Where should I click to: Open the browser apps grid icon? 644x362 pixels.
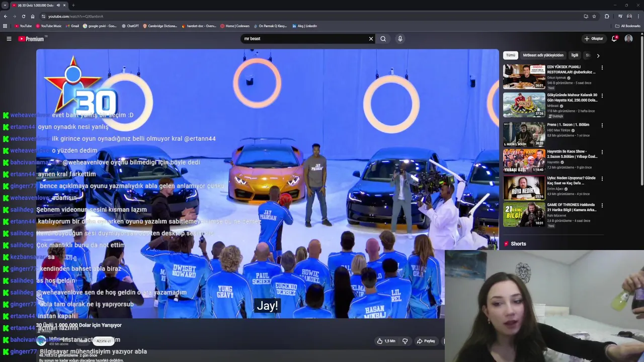pyautogui.click(x=5, y=26)
